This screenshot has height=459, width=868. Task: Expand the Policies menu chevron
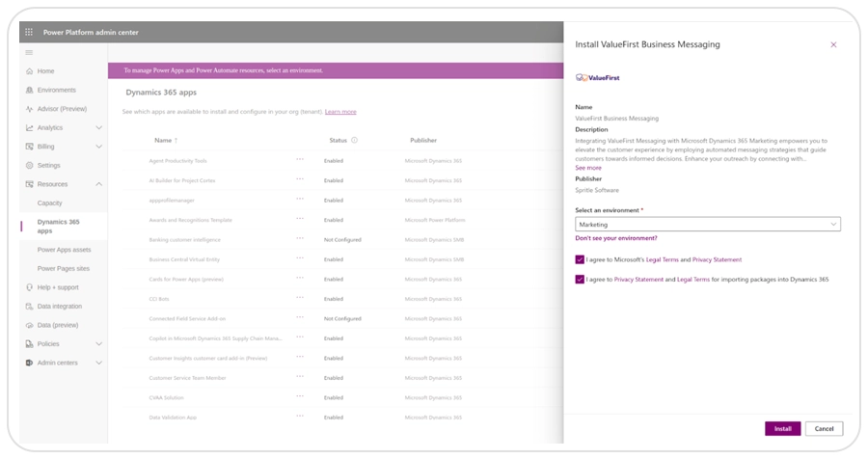(x=99, y=344)
